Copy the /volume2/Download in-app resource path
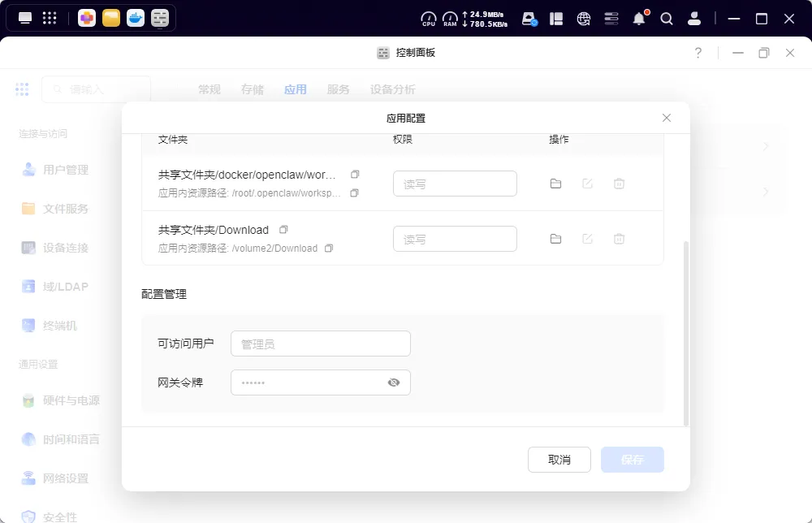This screenshot has height=523, width=812. pyautogui.click(x=329, y=249)
